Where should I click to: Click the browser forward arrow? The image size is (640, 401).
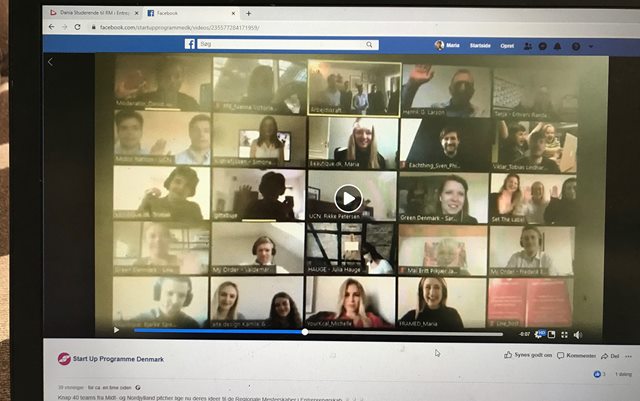coord(64,27)
